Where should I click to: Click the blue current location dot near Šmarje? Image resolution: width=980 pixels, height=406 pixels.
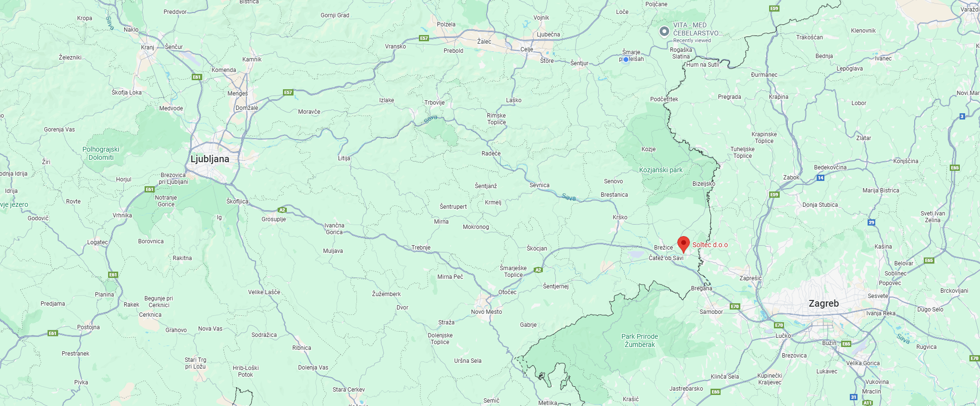[626, 60]
